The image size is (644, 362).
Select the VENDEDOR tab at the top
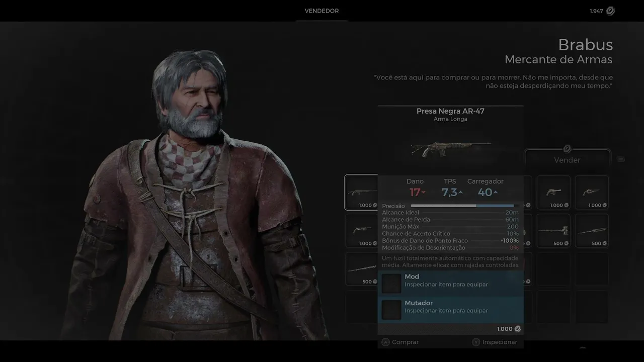pos(321,11)
